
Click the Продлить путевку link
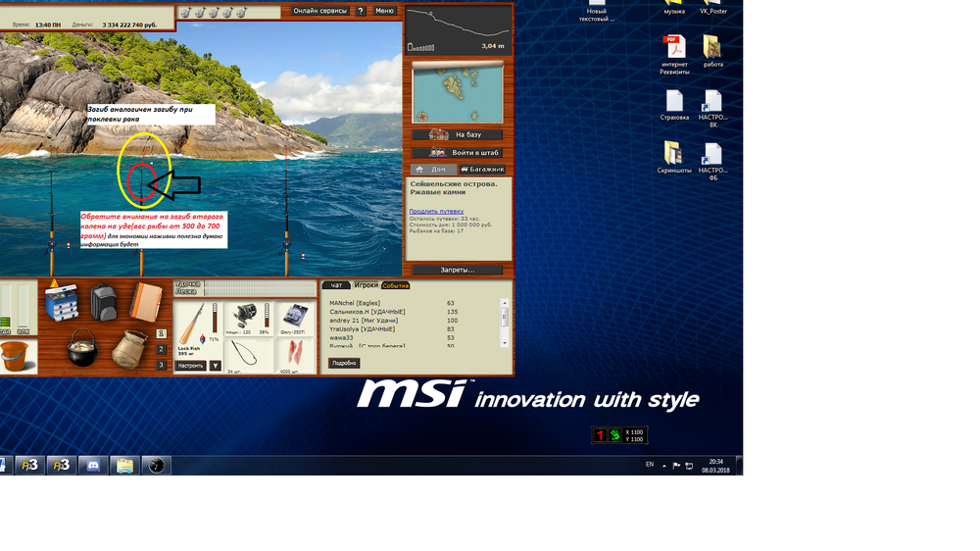436,211
